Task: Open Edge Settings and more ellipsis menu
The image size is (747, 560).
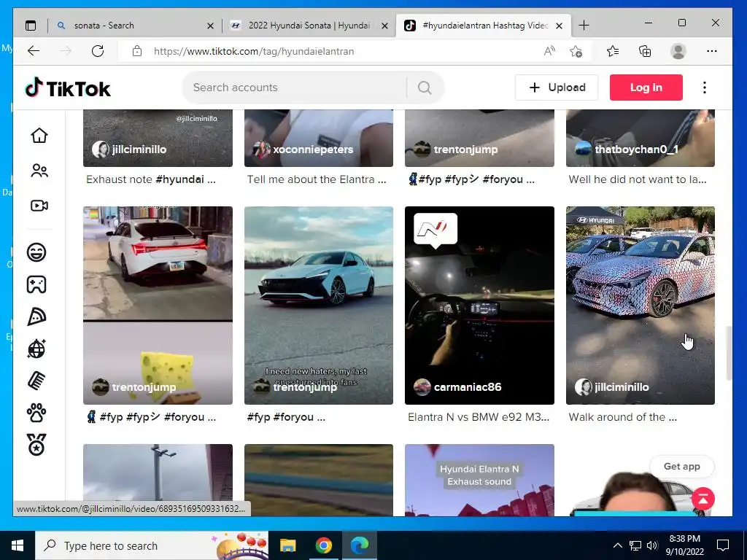Action: (x=712, y=51)
